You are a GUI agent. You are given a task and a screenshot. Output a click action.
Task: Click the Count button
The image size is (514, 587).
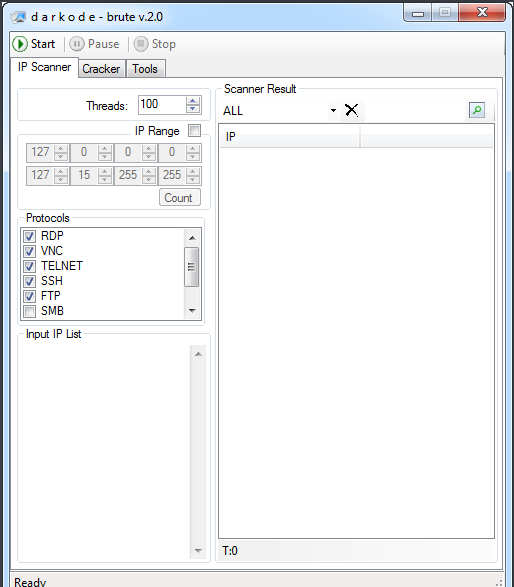[180, 197]
